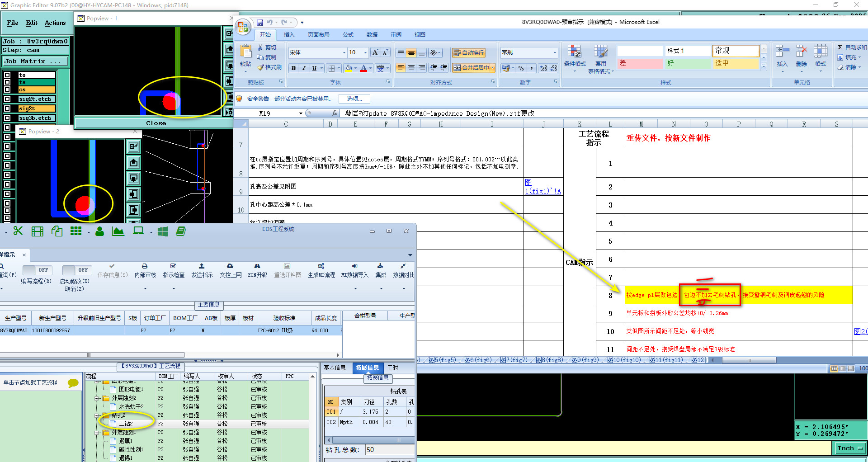Collapse the 外层蚀刻1 tree node
868x462 pixels.
click(x=97, y=433)
